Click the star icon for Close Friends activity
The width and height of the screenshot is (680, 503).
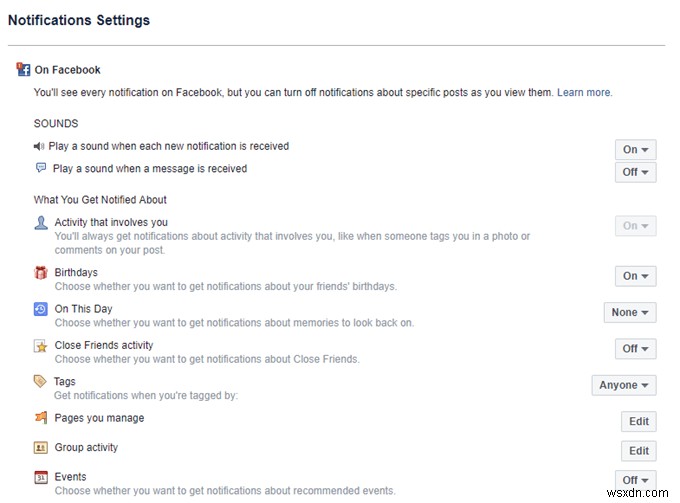click(x=41, y=346)
